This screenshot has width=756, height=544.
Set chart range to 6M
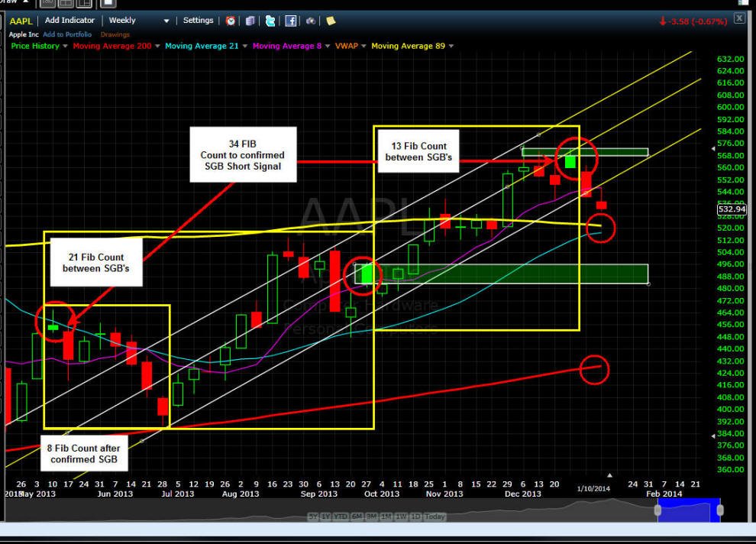coord(357,516)
